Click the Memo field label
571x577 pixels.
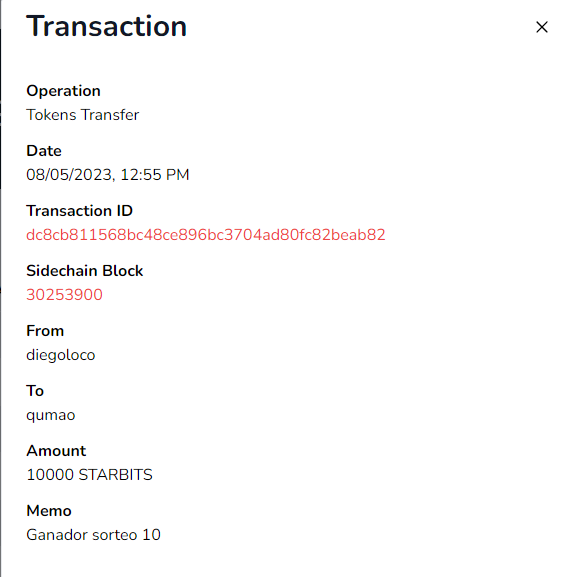49,511
